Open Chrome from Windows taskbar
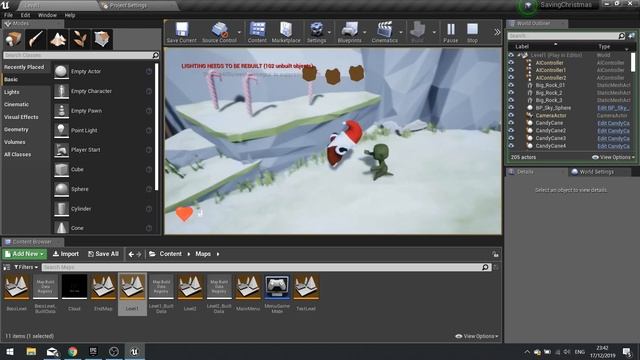Image resolution: width=640 pixels, height=360 pixels. pos(73,351)
